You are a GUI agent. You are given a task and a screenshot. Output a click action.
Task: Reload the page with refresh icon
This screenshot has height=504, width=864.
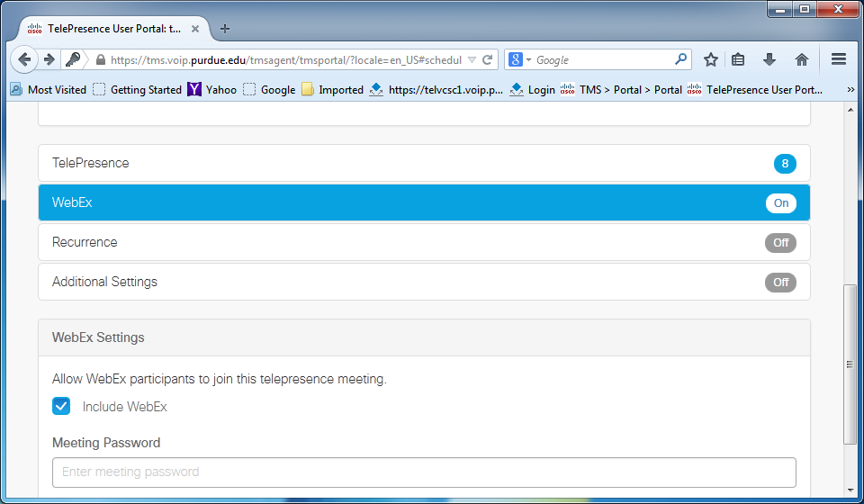pos(488,60)
